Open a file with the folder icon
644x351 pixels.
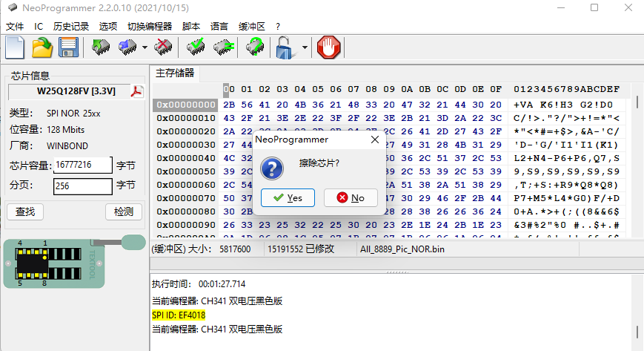pyautogui.click(x=42, y=48)
